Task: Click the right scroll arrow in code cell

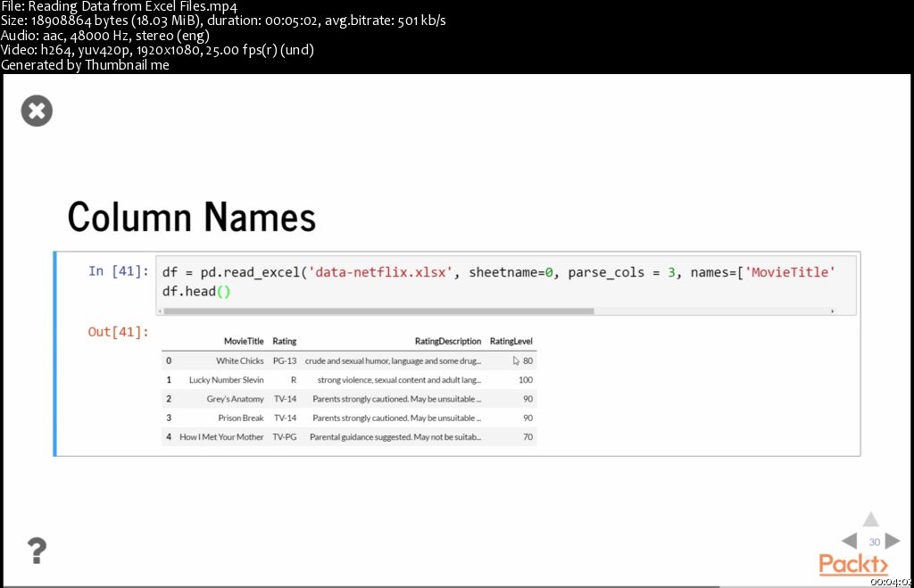Action: [833, 311]
